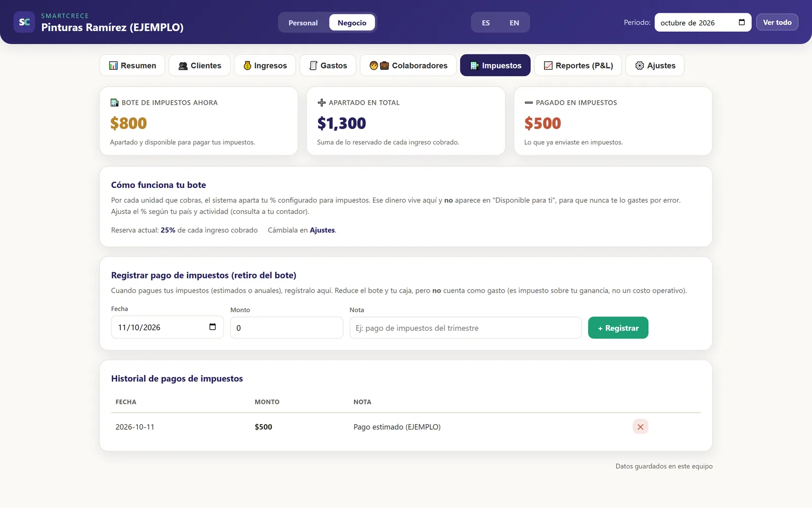This screenshot has height=508, width=812.
Task: Click the MONTO column header in the history table
Action: pos(267,402)
